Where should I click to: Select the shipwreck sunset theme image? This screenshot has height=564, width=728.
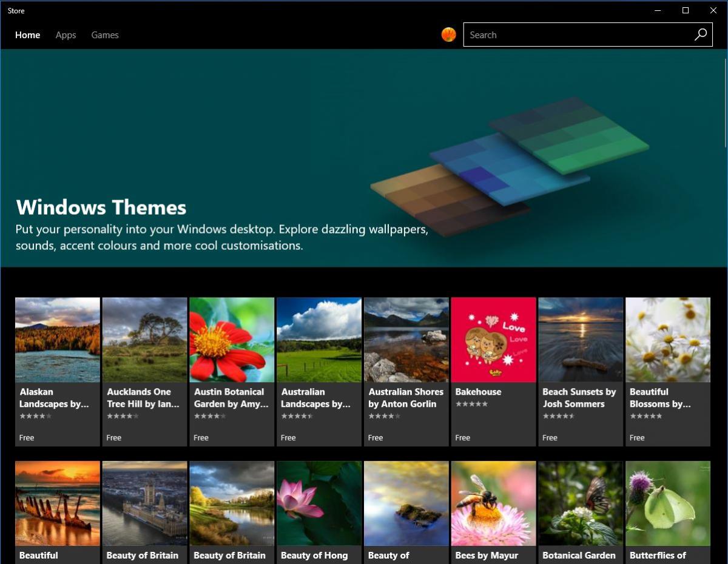pyautogui.click(x=58, y=503)
